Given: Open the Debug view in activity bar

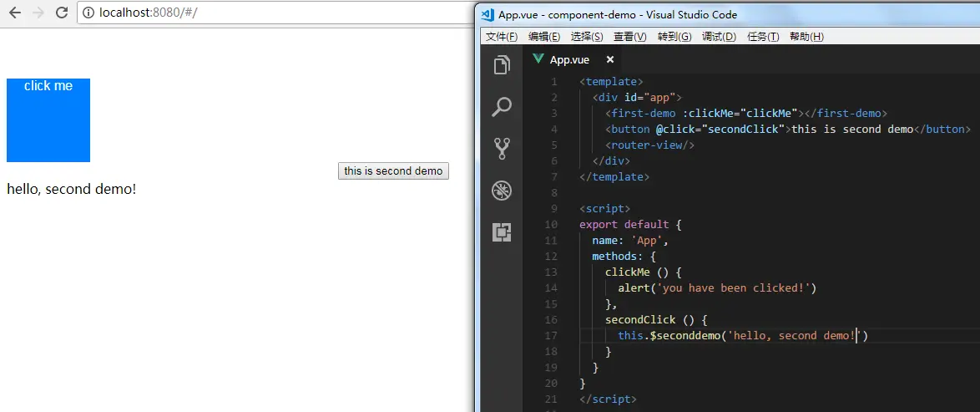Looking at the screenshot, I should (x=502, y=191).
